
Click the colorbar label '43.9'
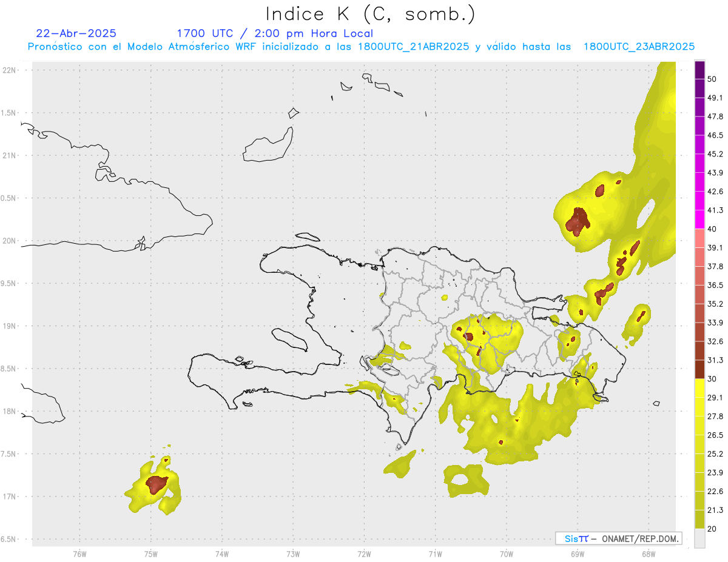coord(715,173)
